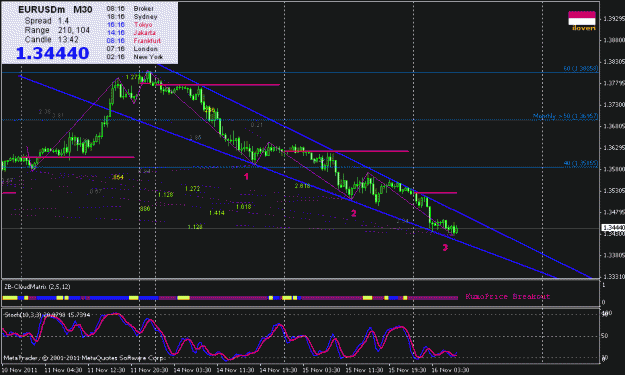
Task: Click the MetaQuotes Software Corp. copyright text
Action: [x=84, y=358]
